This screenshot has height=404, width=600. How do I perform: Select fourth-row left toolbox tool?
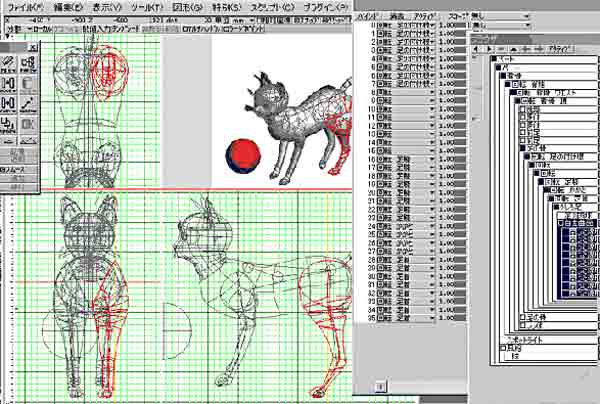(8, 126)
